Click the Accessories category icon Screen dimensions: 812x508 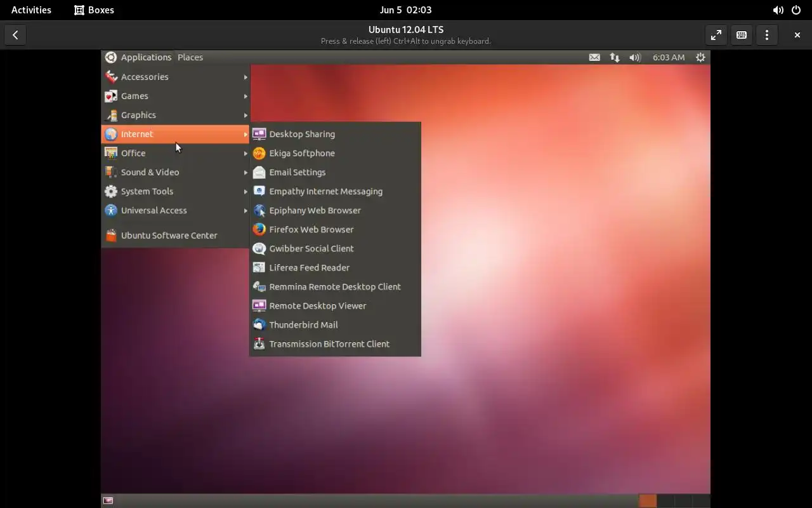tap(111, 77)
